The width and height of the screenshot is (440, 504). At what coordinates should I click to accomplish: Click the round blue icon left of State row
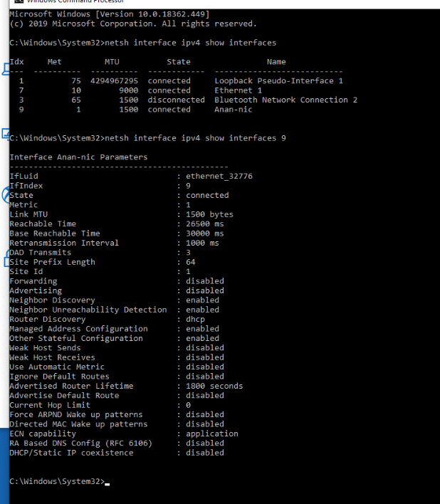point(6,195)
